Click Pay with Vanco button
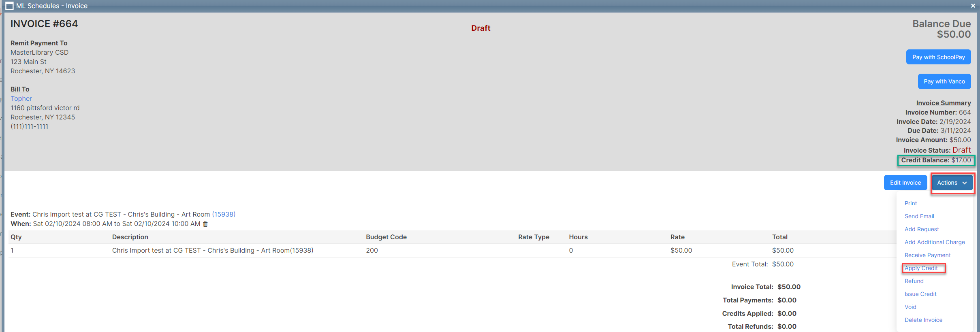Image resolution: width=980 pixels, height=332 pixels. [x=944, y=81]
